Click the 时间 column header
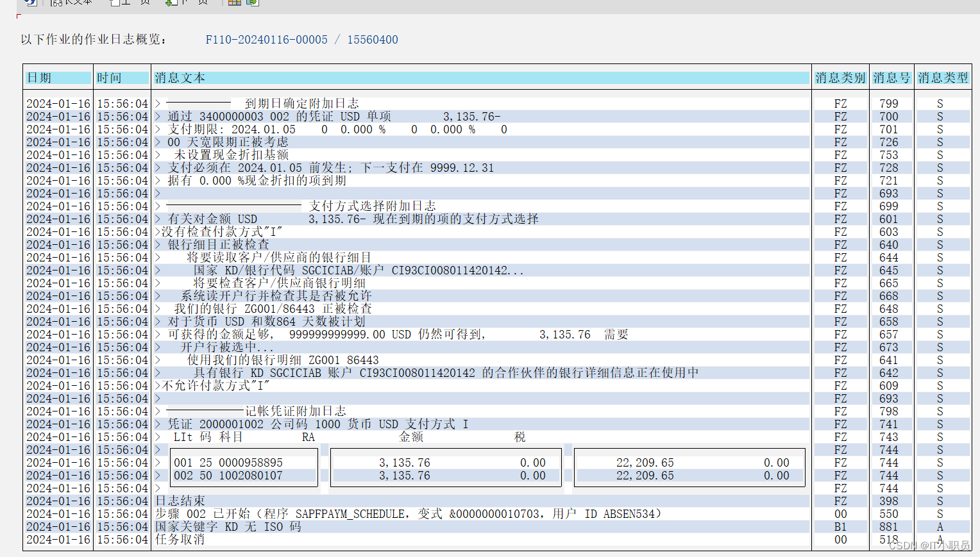The width and height of the screenshot is (980, 557). pos(122,78)
